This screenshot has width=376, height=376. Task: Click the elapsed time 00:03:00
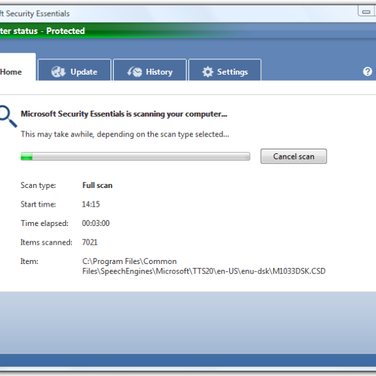pyautogui.click(x=96, y=223)
